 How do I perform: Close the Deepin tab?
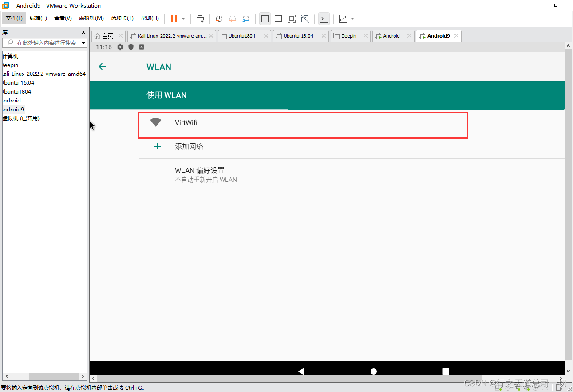[x=365, y=36]
